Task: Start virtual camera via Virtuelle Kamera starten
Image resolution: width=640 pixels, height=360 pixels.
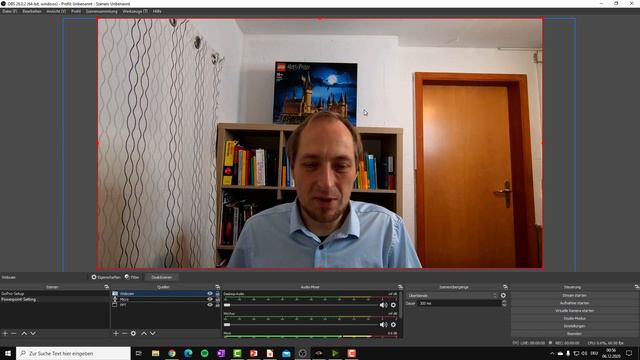Action: (574, 311)
